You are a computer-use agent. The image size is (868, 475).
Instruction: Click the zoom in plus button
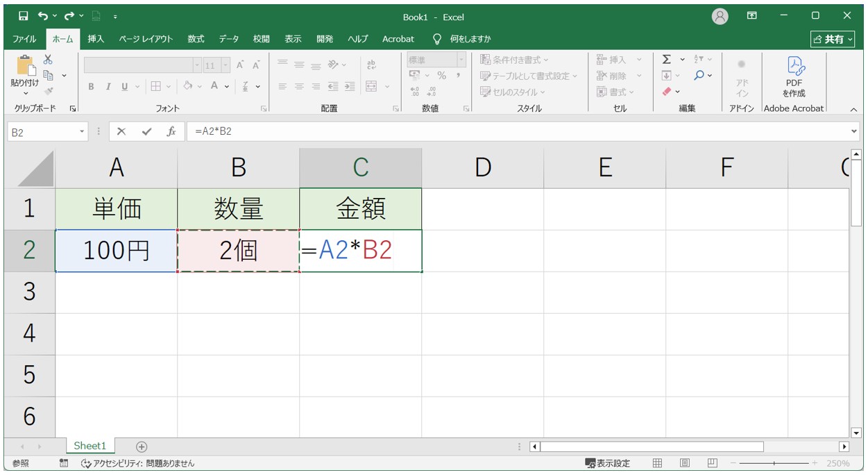click(815, 463)
